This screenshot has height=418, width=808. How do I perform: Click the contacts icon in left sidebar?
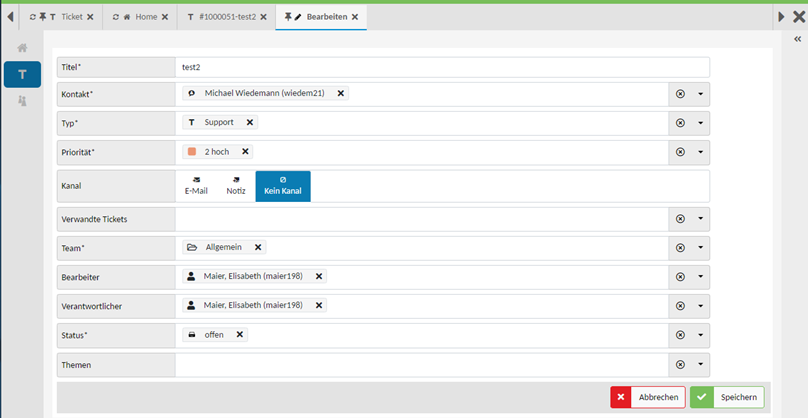(x=22, y=101)
